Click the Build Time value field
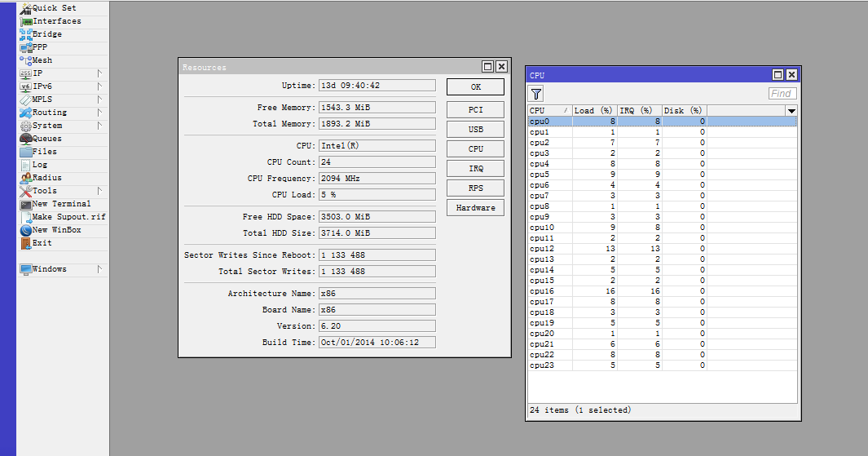 tap(377, 343)
